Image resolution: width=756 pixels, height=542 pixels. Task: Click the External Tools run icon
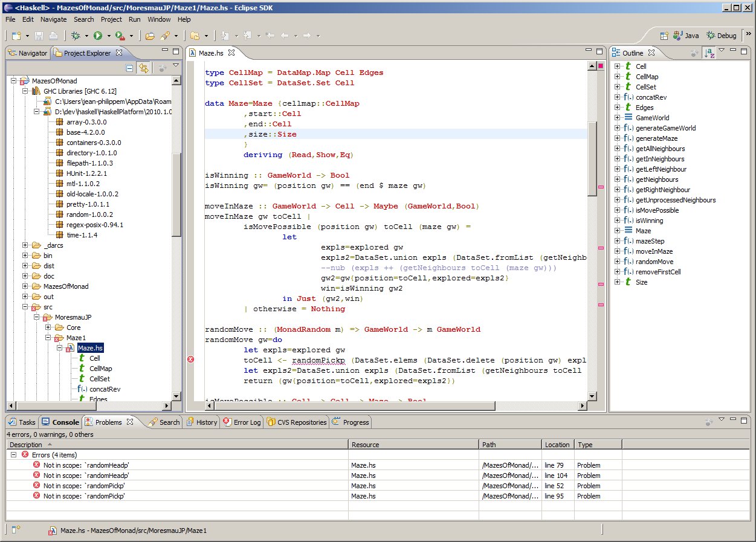pos(120,36)
